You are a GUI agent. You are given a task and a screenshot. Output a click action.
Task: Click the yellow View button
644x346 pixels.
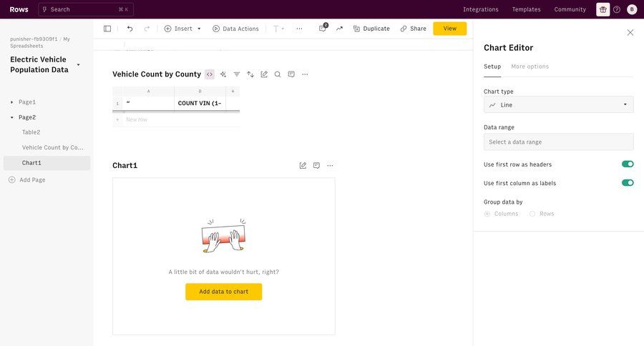[450, 29]
